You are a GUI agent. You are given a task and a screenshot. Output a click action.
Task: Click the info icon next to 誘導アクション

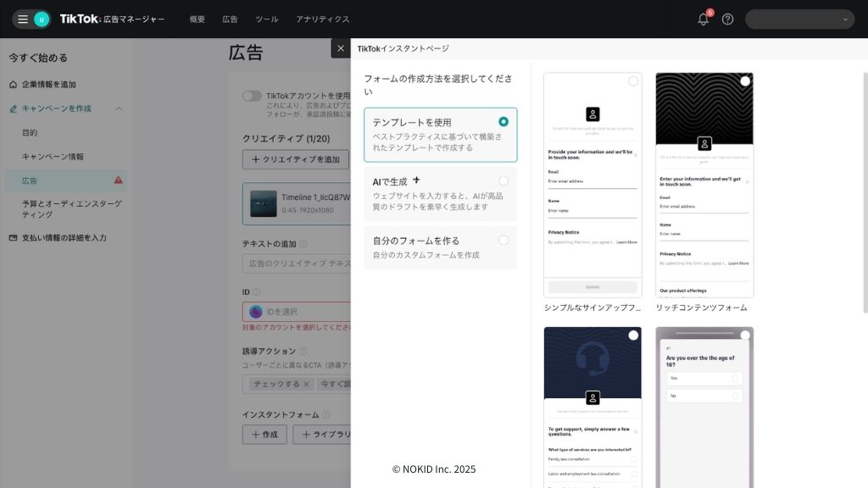tap(303, 352)
